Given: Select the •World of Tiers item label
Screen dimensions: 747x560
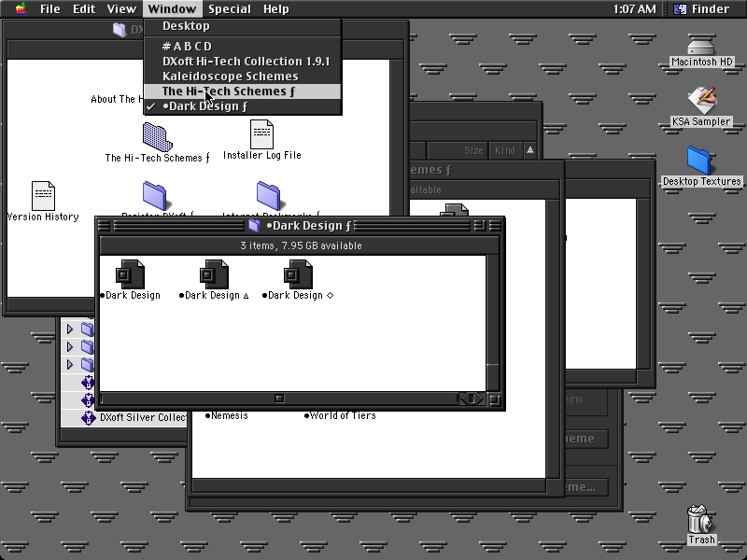Looking at the screenshot, I should 340,415.
